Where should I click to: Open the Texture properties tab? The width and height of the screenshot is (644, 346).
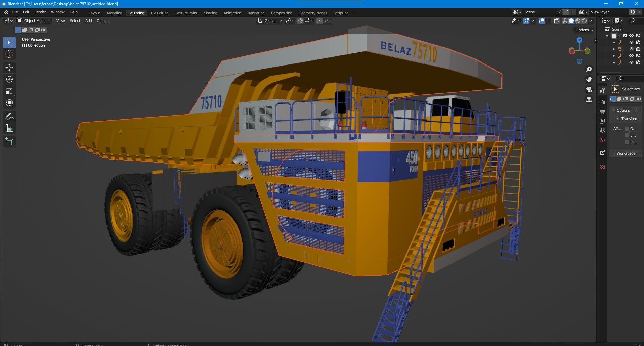click(602, 167)
